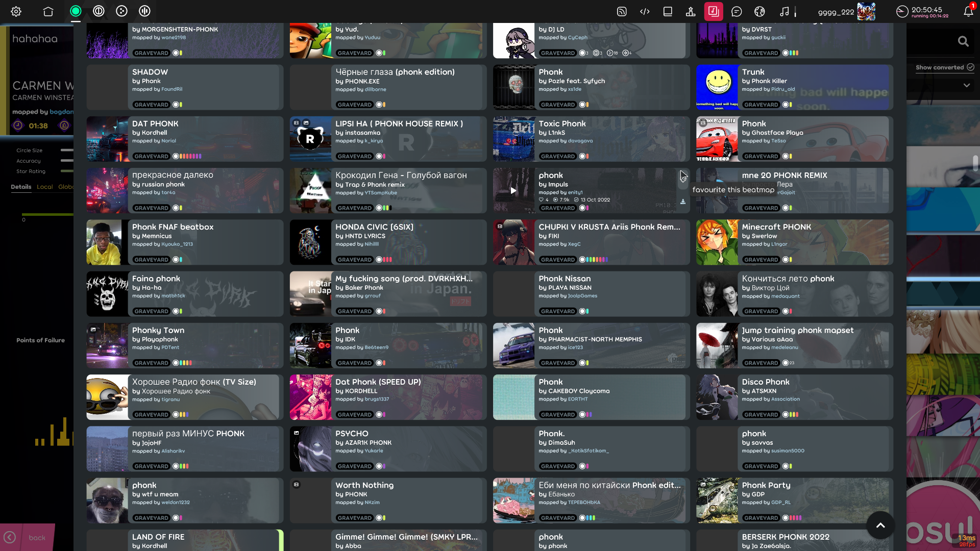Switch to the Local leaderboard tab
This screenshot has height=551, width=980.
click(44, 187)
